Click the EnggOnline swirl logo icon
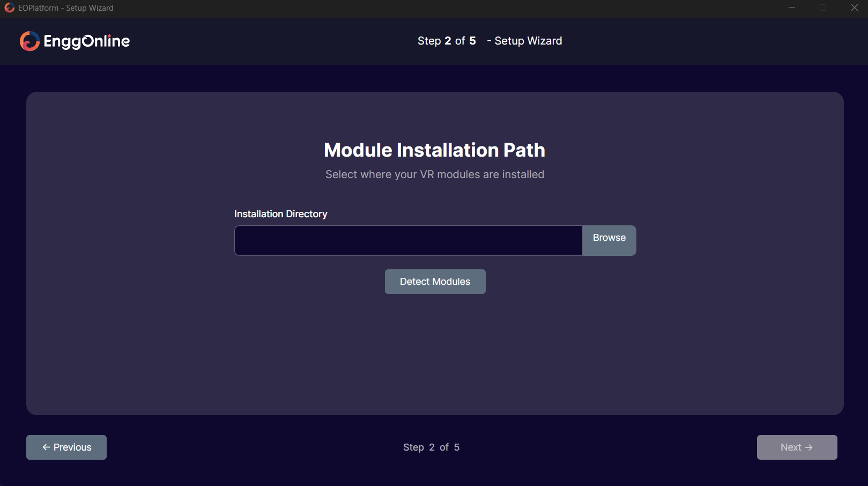 (29, 41)
